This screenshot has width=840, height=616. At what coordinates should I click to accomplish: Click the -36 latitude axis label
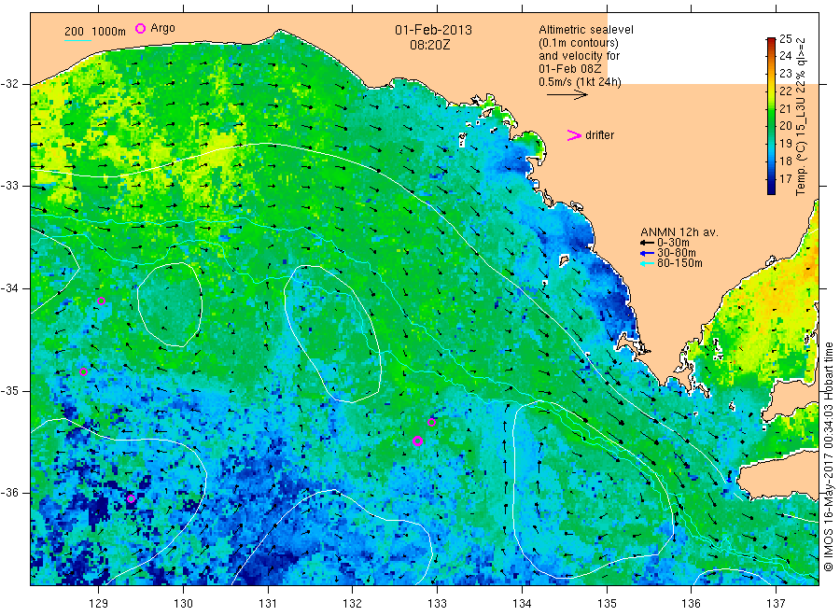click(x=9, y=493)
